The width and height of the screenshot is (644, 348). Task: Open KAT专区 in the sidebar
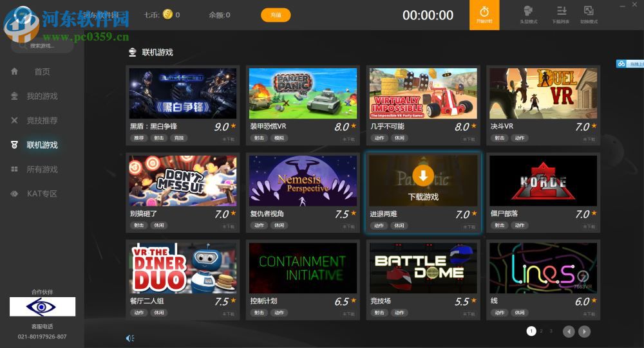[x=42, y=194]
